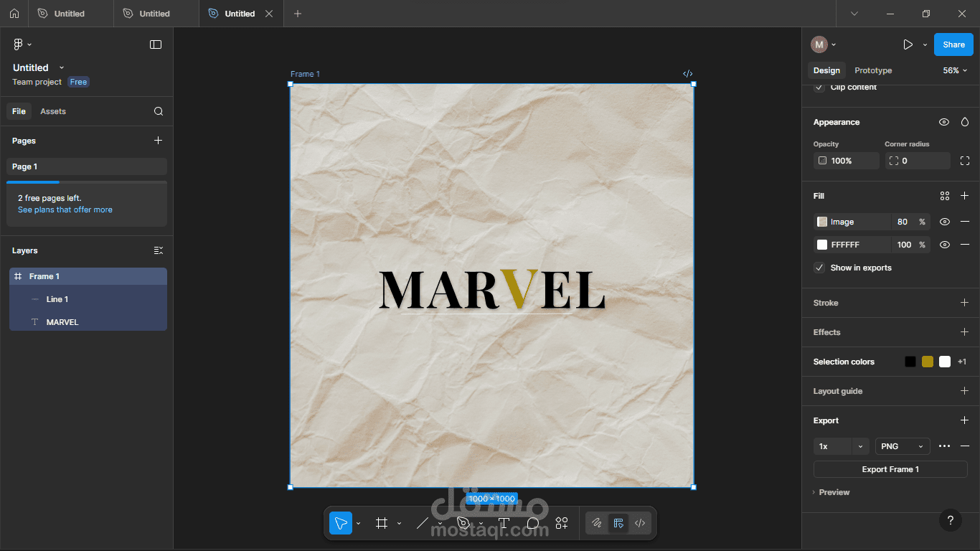Select Page 1 in the pages list
This screenshot has height=551, width=980.
(x=87, y=166)
